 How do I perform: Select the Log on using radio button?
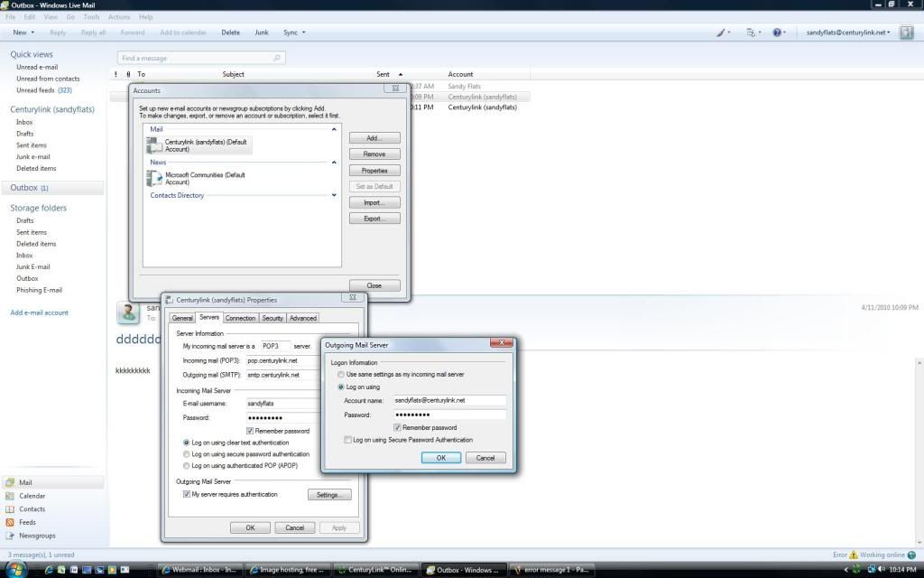pos(340,387)
